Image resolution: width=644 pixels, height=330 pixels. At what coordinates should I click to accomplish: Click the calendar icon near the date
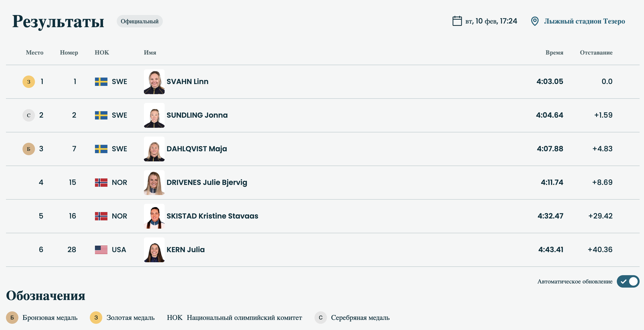point(457,21)
